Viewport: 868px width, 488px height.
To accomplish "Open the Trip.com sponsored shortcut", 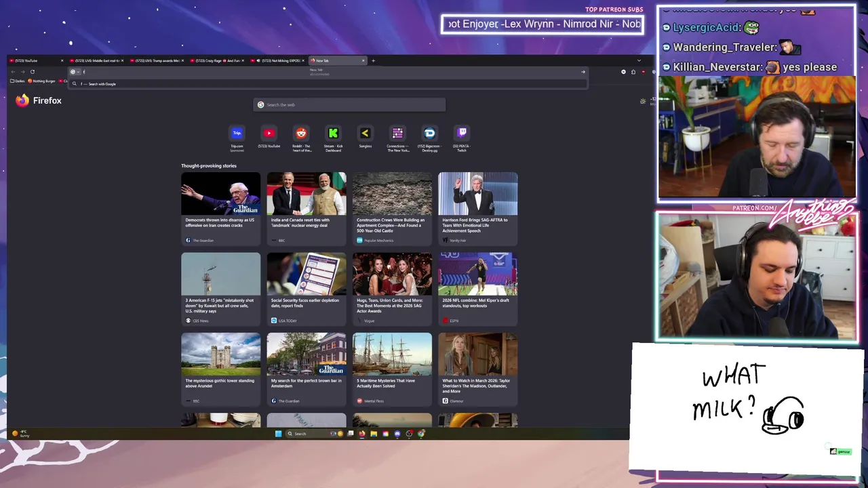I will click(237, 138).
